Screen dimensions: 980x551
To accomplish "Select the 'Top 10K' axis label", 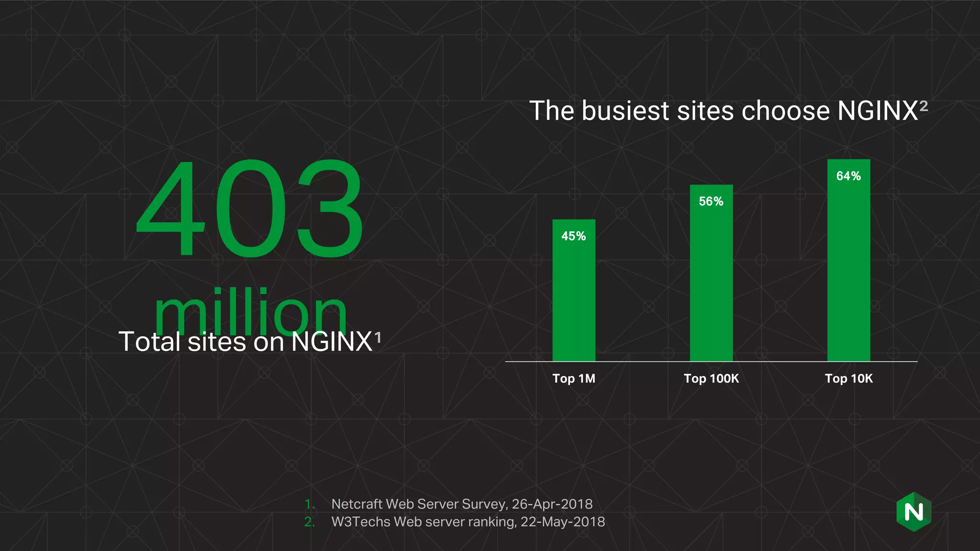I will click(x=848, y=378).
